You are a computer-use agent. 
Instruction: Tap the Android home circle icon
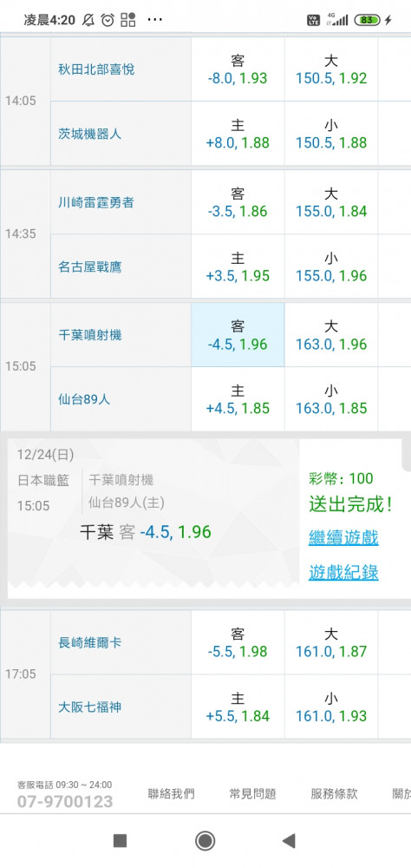point(205,841)
